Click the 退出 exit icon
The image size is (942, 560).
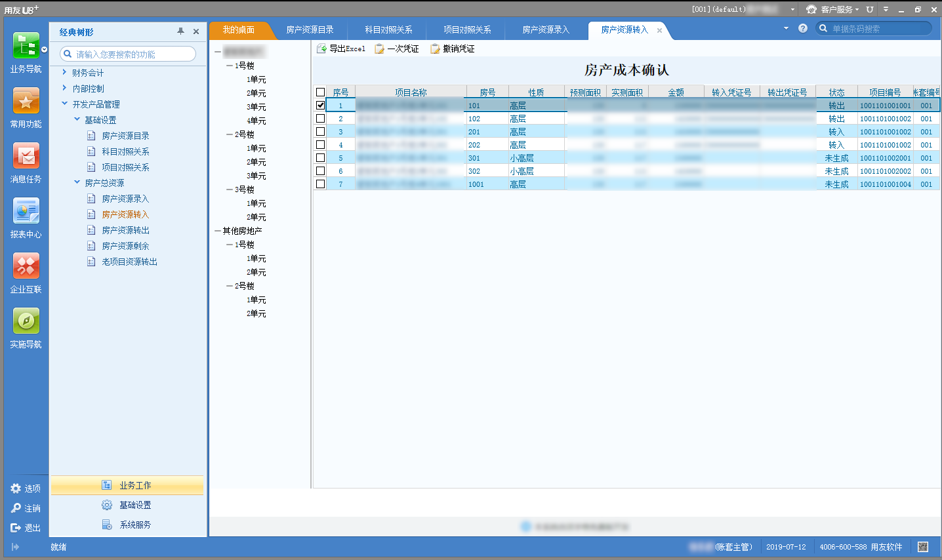click(x=16, y=528)
